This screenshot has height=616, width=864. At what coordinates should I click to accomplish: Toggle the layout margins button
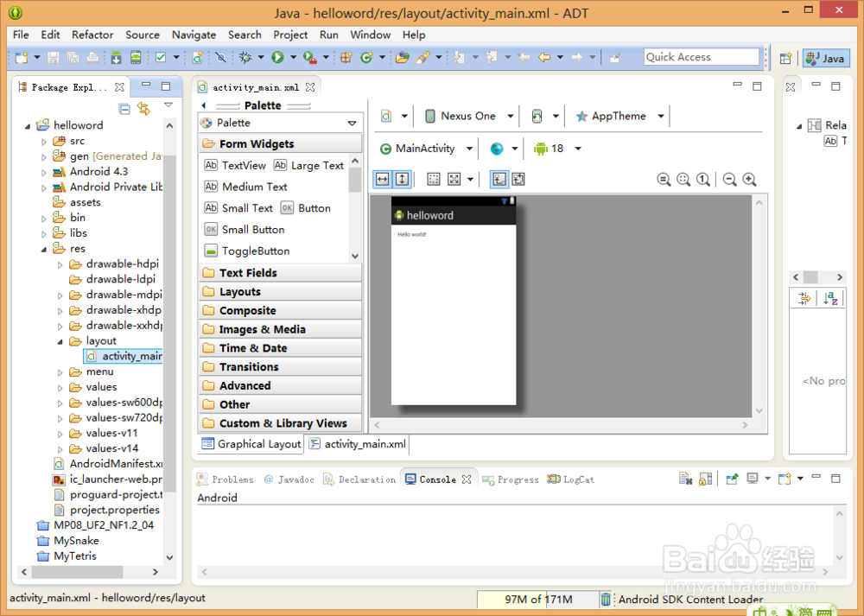point(434,179)
